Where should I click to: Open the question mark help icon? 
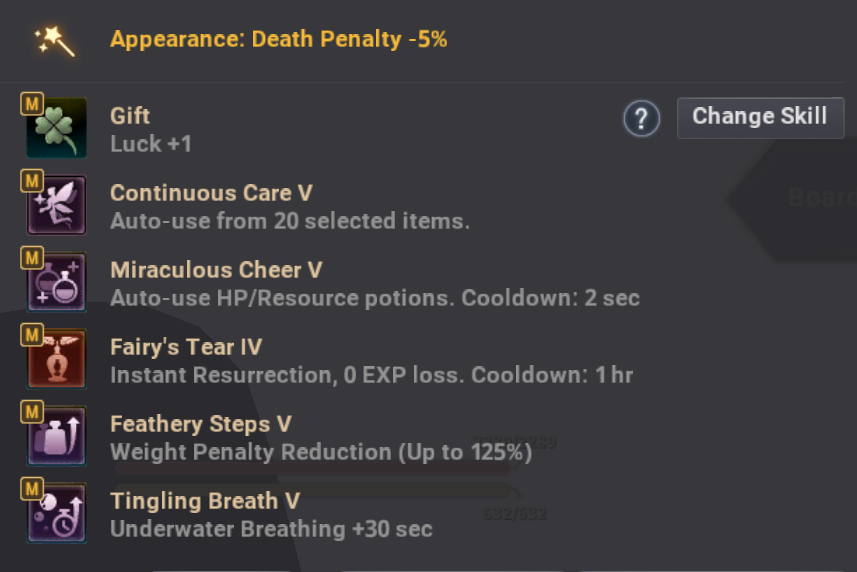pos(642,118)
